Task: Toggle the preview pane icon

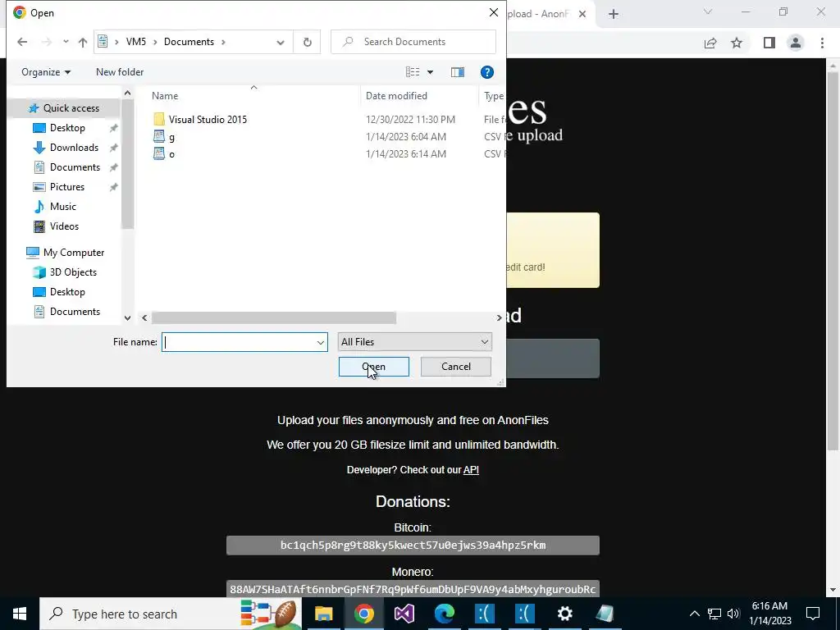Action: pyautogui.click(x=458, y=72)
